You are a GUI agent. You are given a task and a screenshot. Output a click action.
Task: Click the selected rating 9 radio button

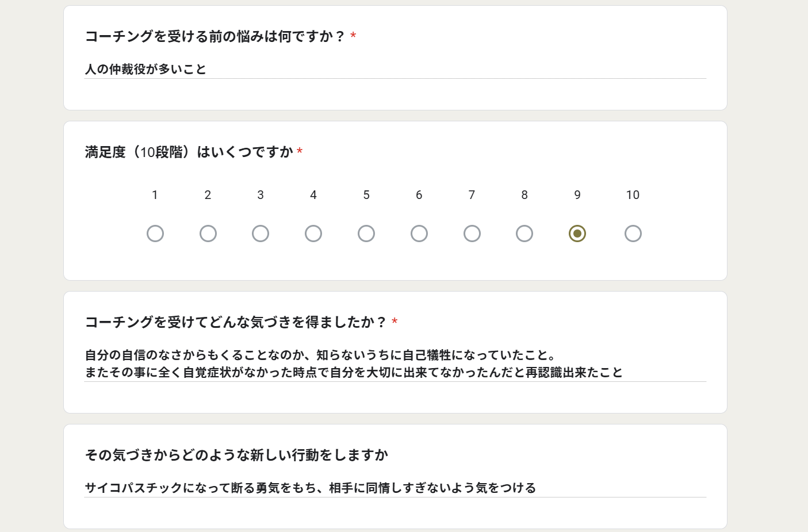click(x=577, y=234)
